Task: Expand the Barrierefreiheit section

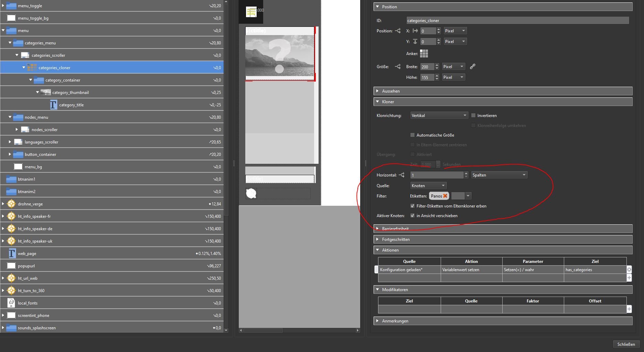Action: click(377, 228)
